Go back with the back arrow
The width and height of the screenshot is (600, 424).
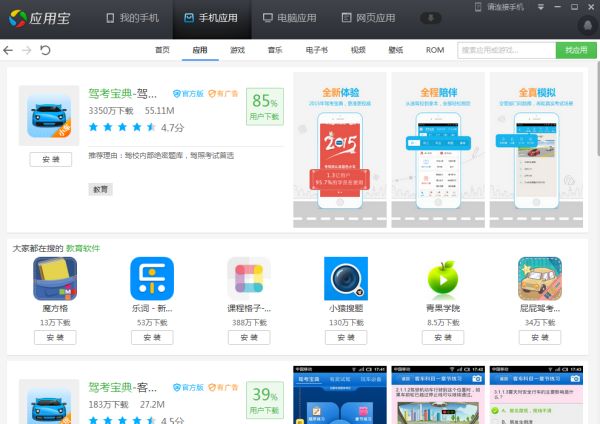click(x=8, y=50)
